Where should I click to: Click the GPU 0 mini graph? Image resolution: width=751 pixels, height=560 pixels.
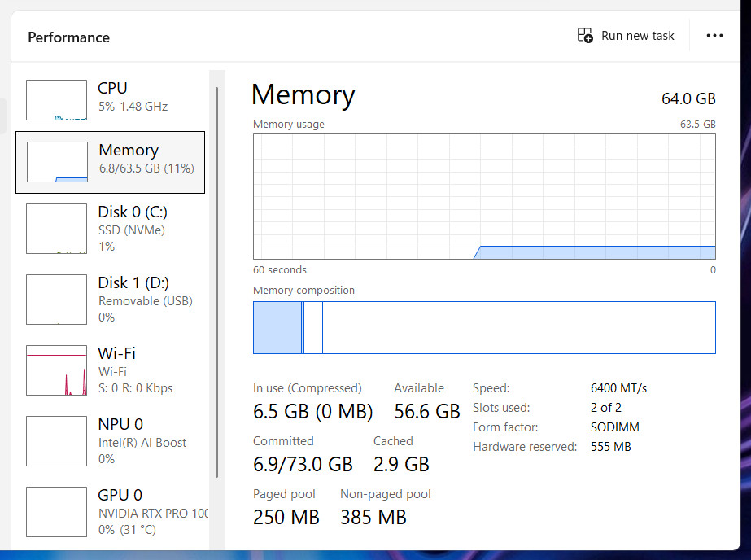(56, 512)
